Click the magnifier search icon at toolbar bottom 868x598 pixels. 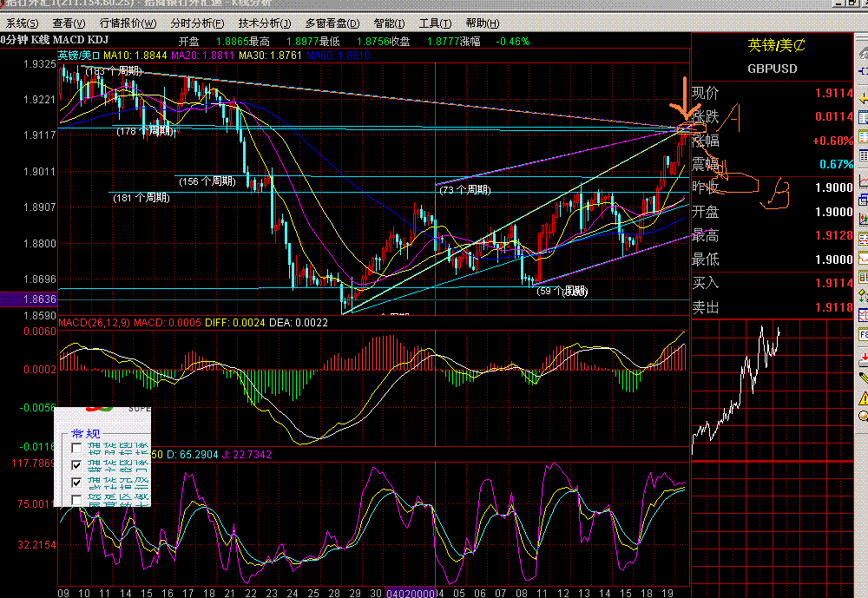pos(863,416)
